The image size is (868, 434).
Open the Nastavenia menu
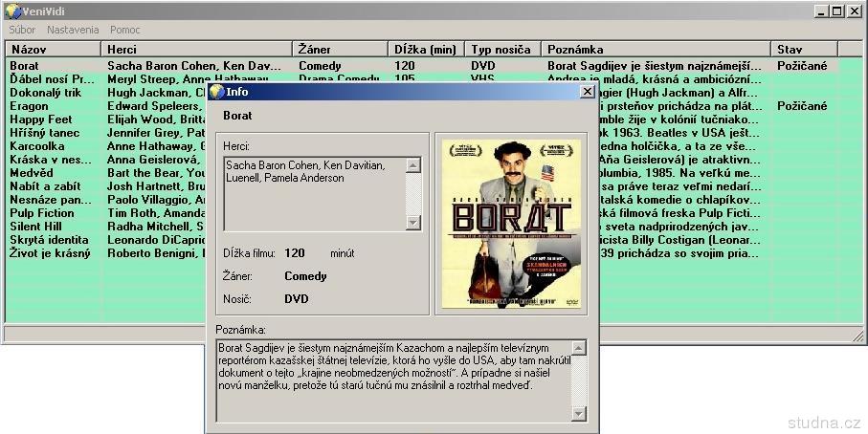click(x=73, y=30)
